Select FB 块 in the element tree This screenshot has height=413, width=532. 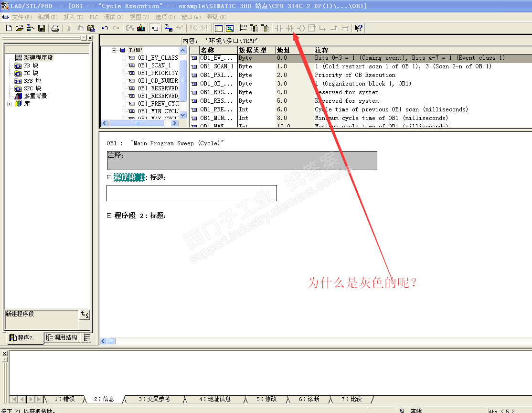click(x=31, y=65)
